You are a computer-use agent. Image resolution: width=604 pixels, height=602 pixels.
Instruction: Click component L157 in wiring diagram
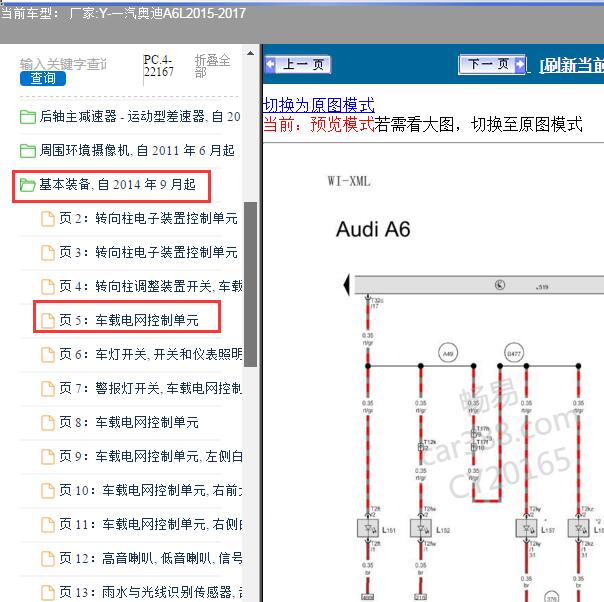(x=526, y=528)
